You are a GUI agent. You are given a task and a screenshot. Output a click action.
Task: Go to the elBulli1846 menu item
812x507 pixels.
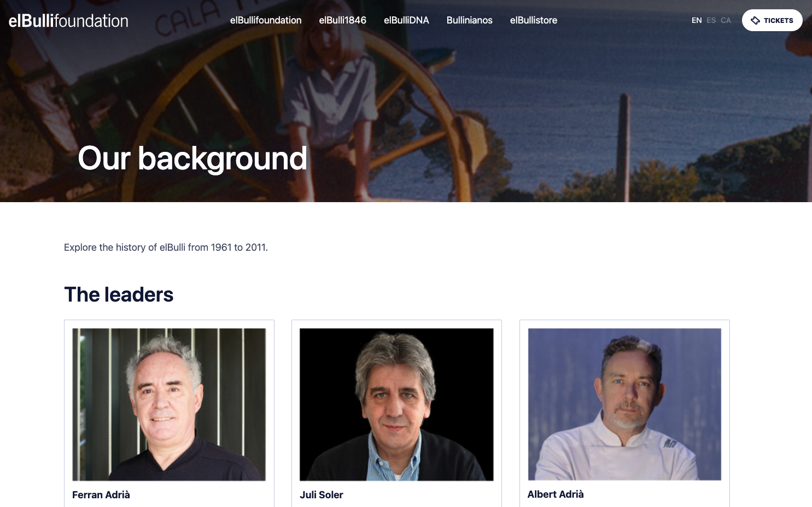pos(343,20)
